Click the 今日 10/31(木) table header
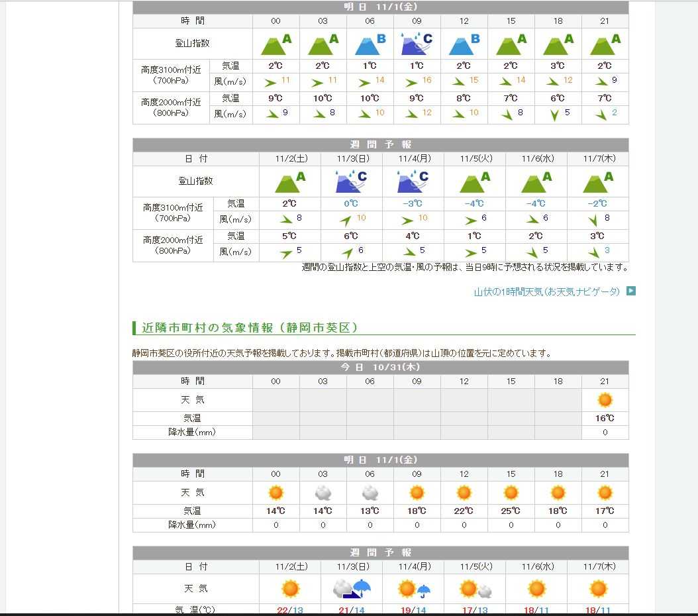This screenshot has width=698, height=616. [380, 367]
